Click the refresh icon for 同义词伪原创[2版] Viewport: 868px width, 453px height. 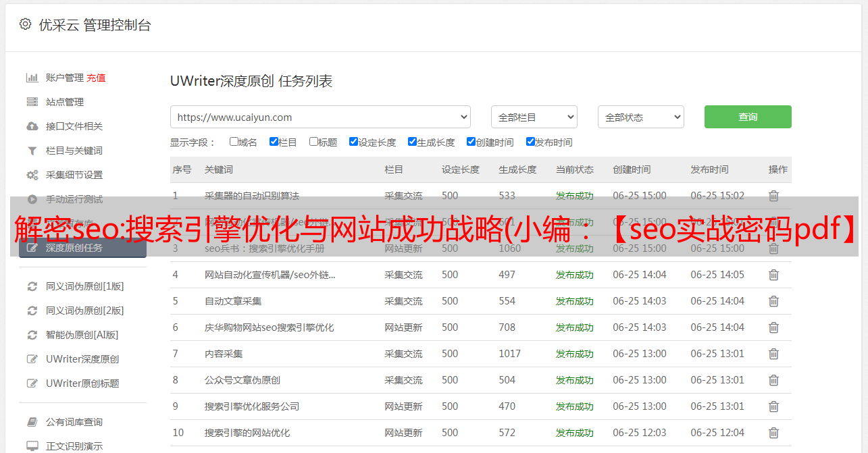[32, 311]
